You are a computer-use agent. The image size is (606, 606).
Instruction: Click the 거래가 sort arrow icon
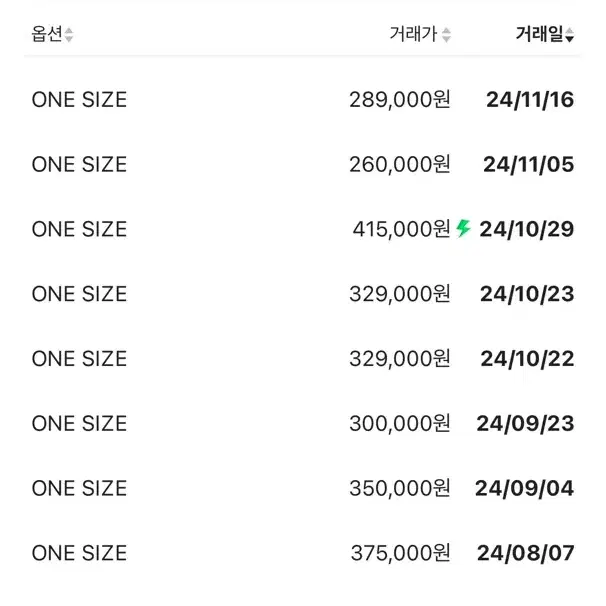tap(446, 35)
